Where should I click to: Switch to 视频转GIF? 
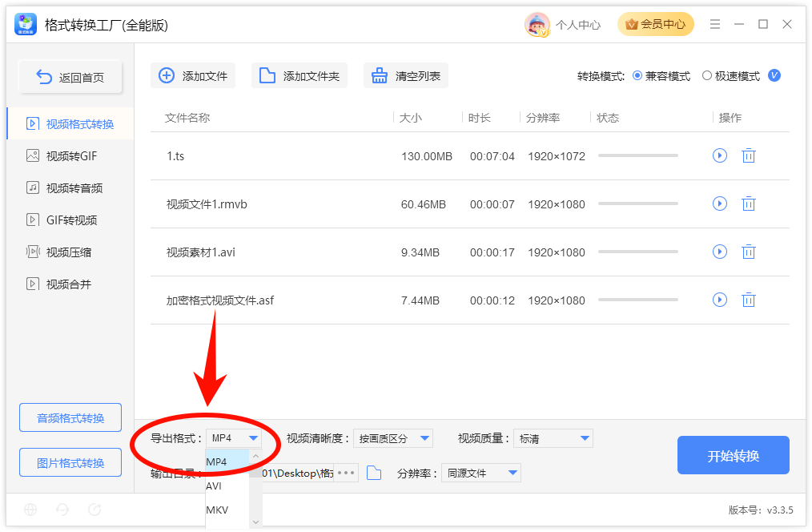click(70, 156)
